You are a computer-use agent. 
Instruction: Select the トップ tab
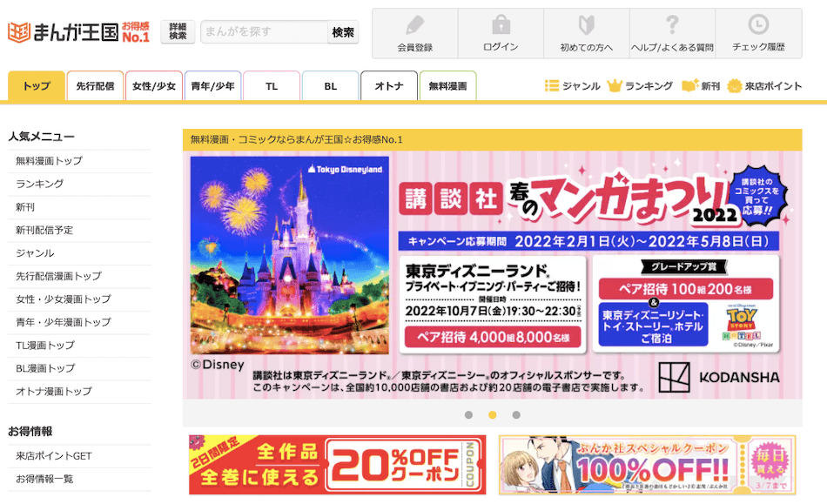tap(37, 86)
